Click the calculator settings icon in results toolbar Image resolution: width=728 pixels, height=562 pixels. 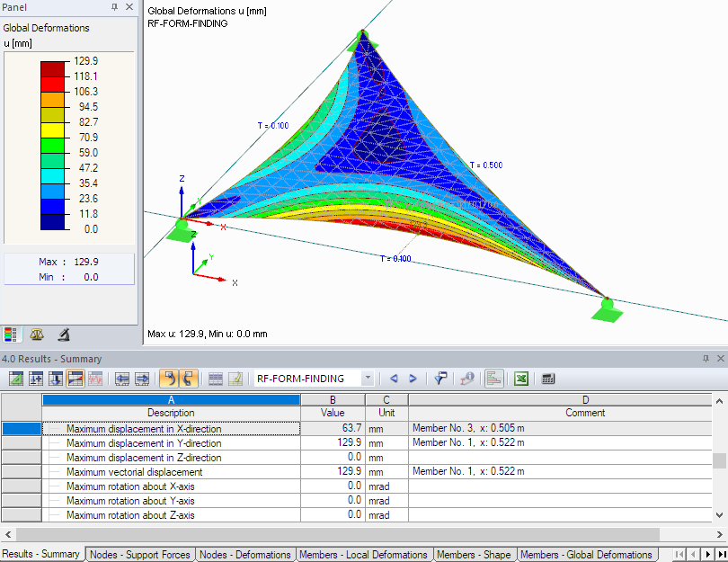(548, 379)
